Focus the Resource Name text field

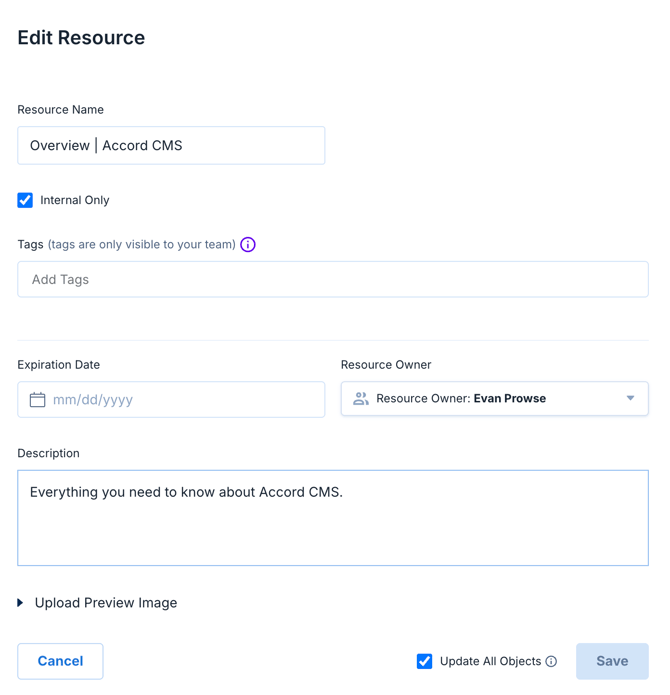(171, 146)
